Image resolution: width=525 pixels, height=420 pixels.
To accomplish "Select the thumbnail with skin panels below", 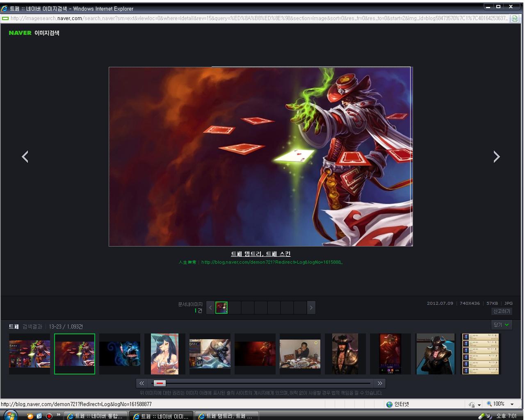I will pyautogui.click(x=30, y=354).
